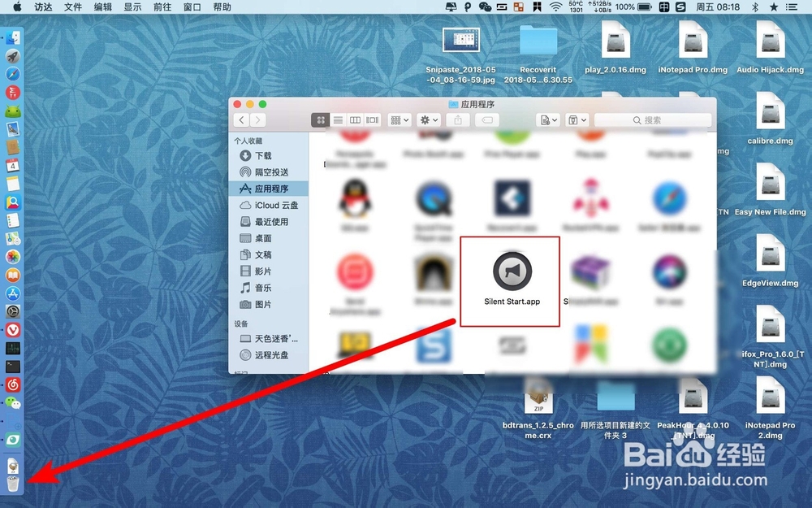Open the Notification Center icon
The height and width of the screenshot is (508, 812).
point(792,7)
